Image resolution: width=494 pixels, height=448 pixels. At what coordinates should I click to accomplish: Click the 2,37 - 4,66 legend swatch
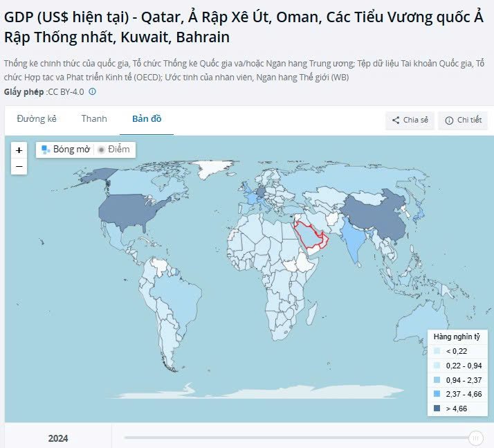(x=437, y=394)
